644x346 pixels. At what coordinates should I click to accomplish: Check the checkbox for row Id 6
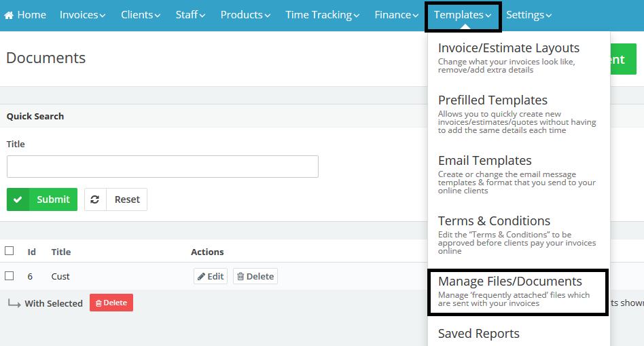10,276
